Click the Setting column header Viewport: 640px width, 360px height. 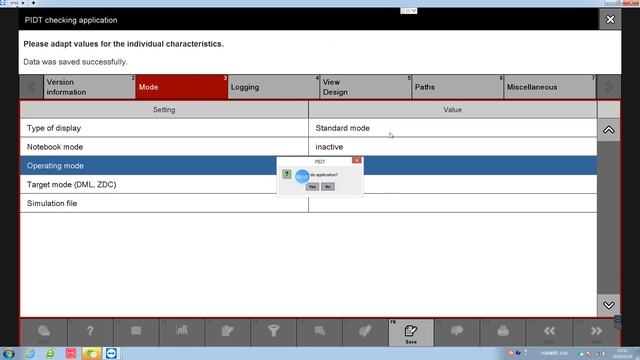click(164, 110)
